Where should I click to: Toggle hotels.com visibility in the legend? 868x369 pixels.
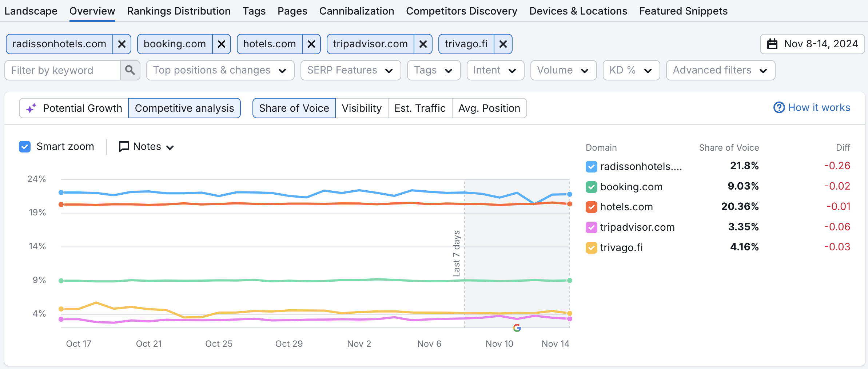[591, 207]
